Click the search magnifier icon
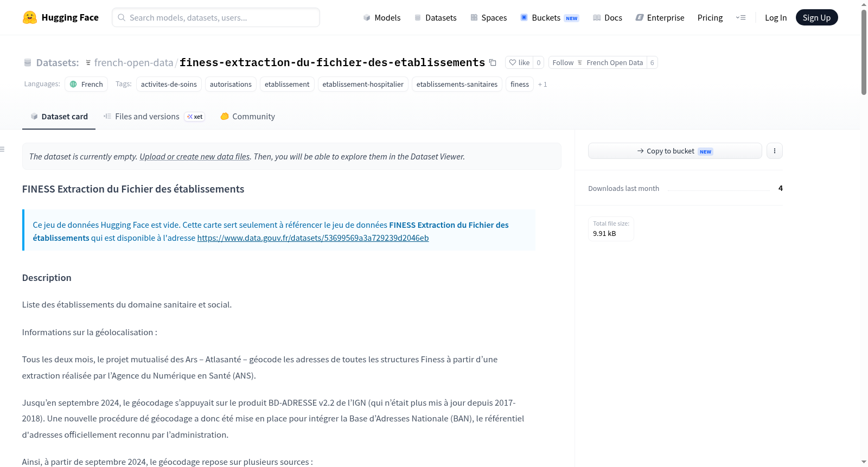 pyautogui.click(x=122, y=17)
